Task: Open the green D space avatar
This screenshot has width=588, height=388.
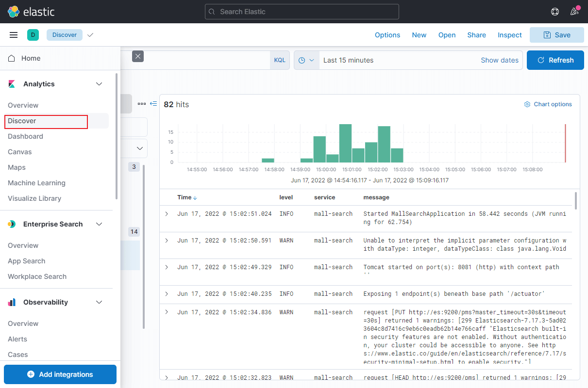Action: tap(33, 35)
